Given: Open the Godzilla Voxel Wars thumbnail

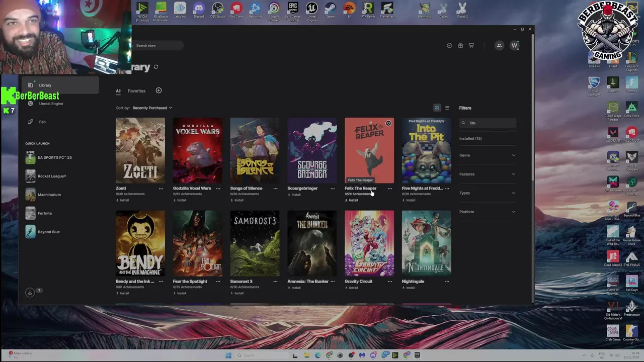Looking at the screenshot, I should click(x=198, y=150).
